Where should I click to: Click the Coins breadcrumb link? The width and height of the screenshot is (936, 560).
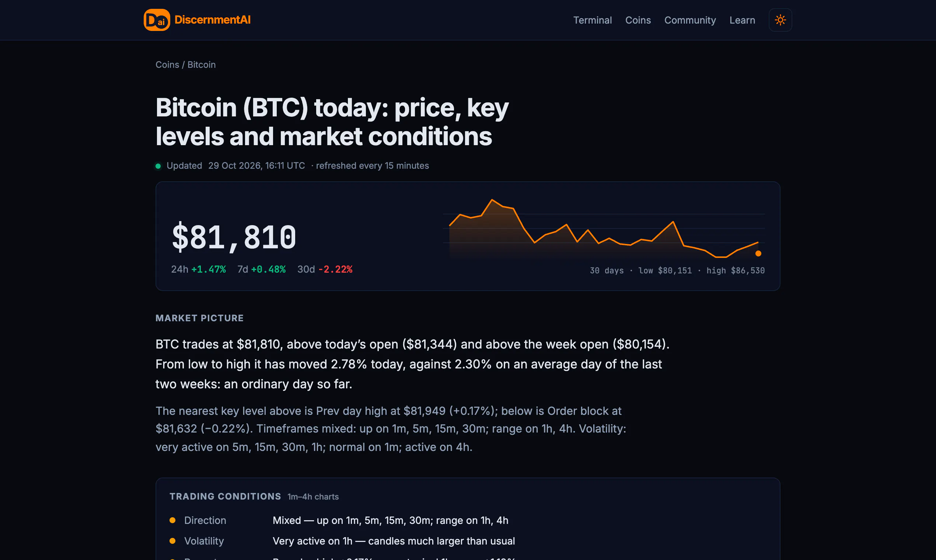pyautogui.click(x=167, y=64)
